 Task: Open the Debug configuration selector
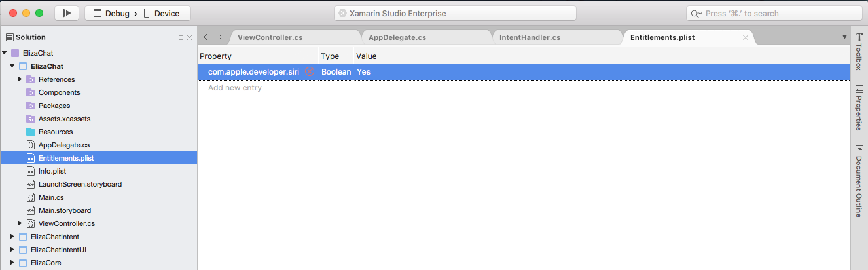[137, 13]
